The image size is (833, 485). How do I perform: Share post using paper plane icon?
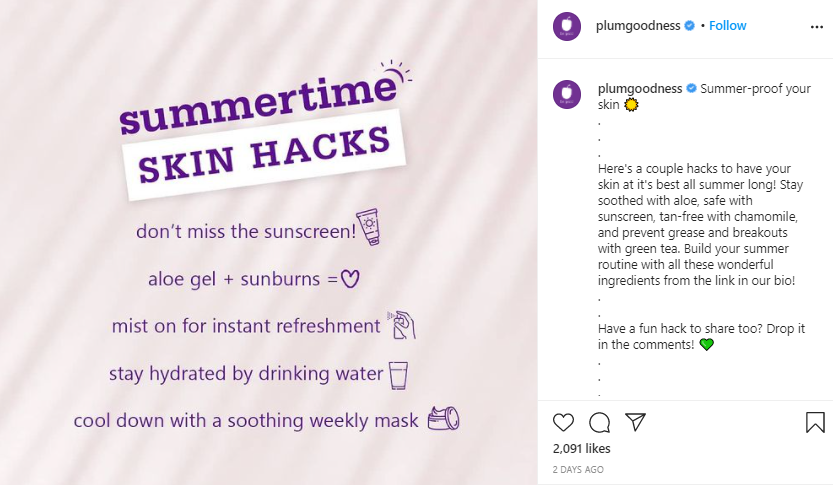(635, 422)
